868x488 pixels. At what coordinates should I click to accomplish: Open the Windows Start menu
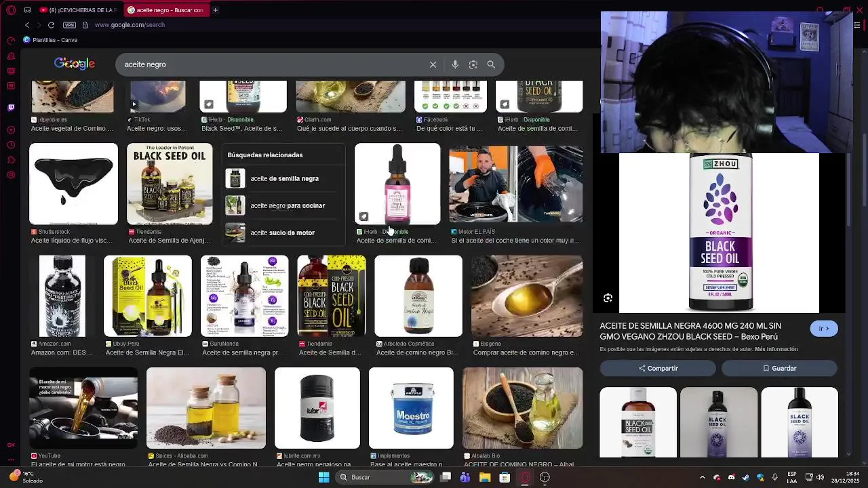coord(324,477)
